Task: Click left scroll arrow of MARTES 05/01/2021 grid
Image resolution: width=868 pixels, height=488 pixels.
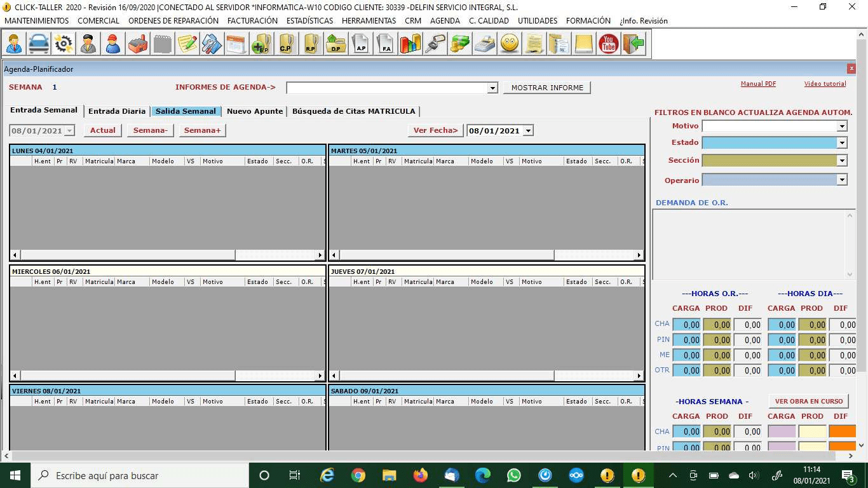Action: tap(334, 255)
